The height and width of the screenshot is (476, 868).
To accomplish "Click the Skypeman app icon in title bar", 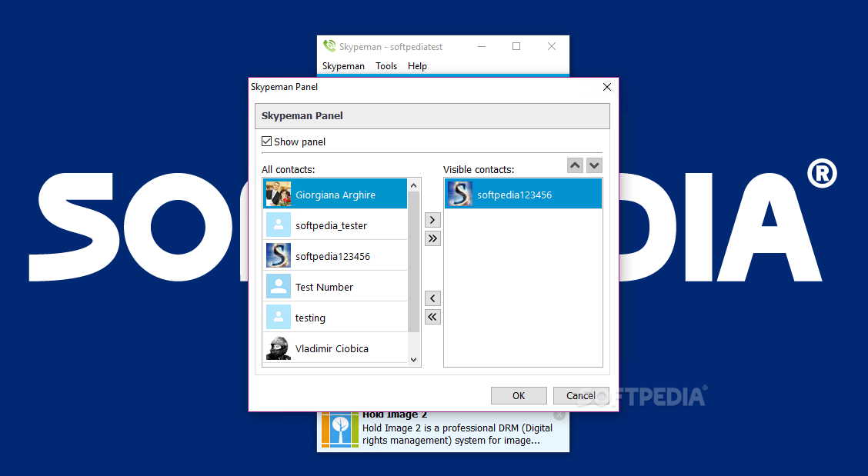I will point(329,46).
